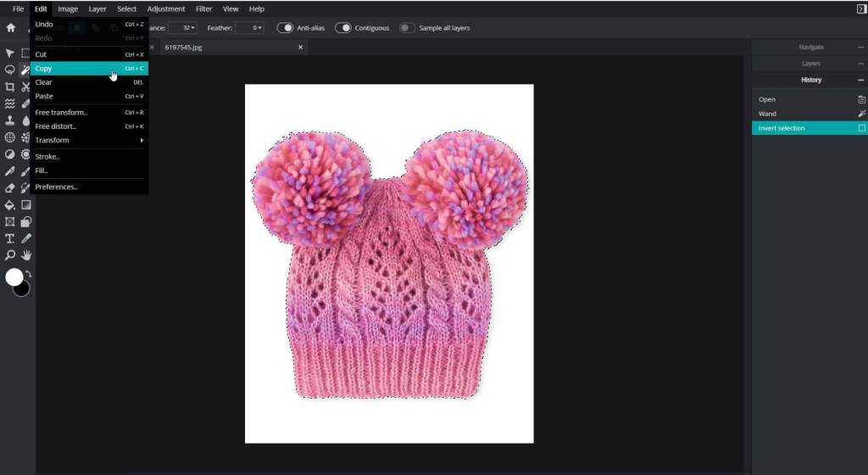
Task: Select the Text tool
Action: [x=9, y=238]
